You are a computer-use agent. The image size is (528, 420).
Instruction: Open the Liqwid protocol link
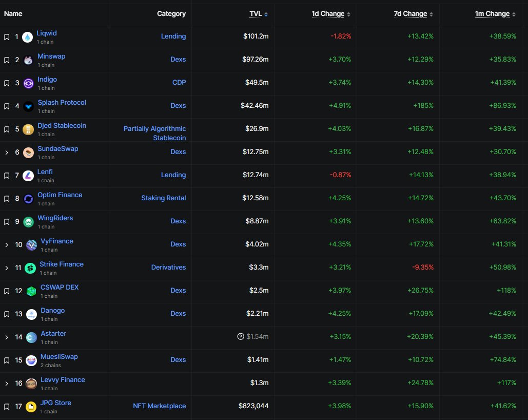point(47,33)
